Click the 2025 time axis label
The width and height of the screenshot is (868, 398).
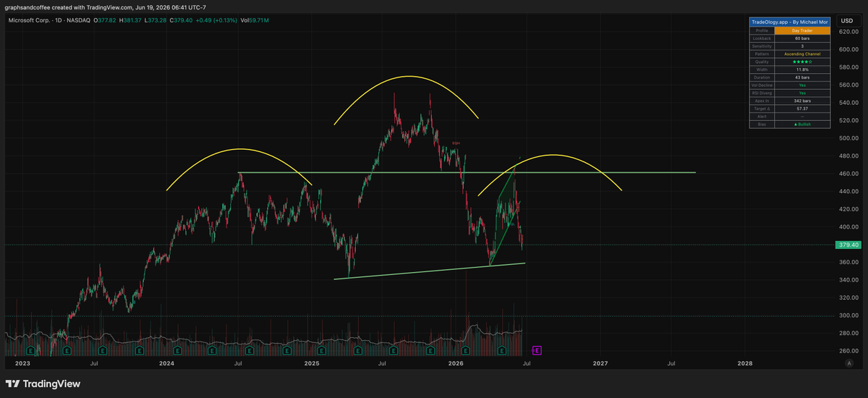(312, 364)
